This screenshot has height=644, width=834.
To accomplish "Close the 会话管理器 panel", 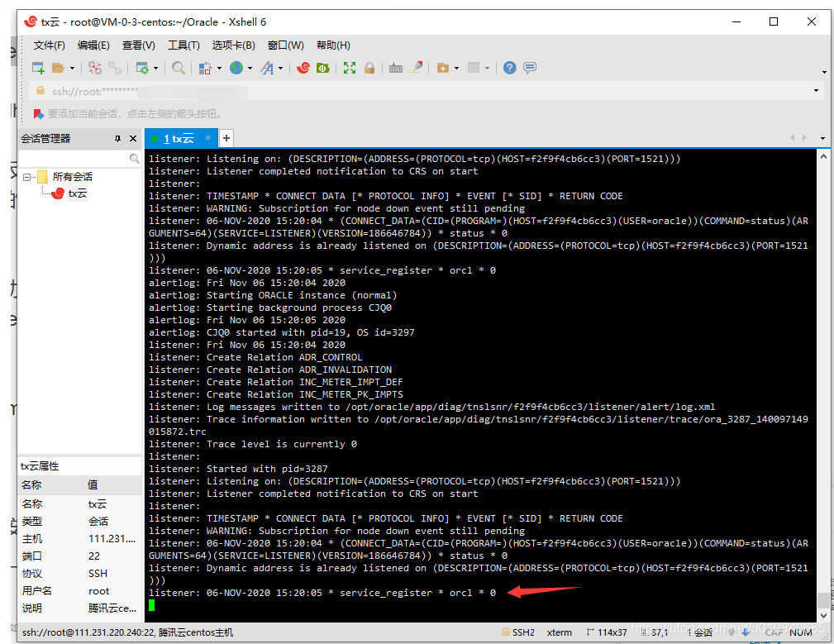I will 133,139.
